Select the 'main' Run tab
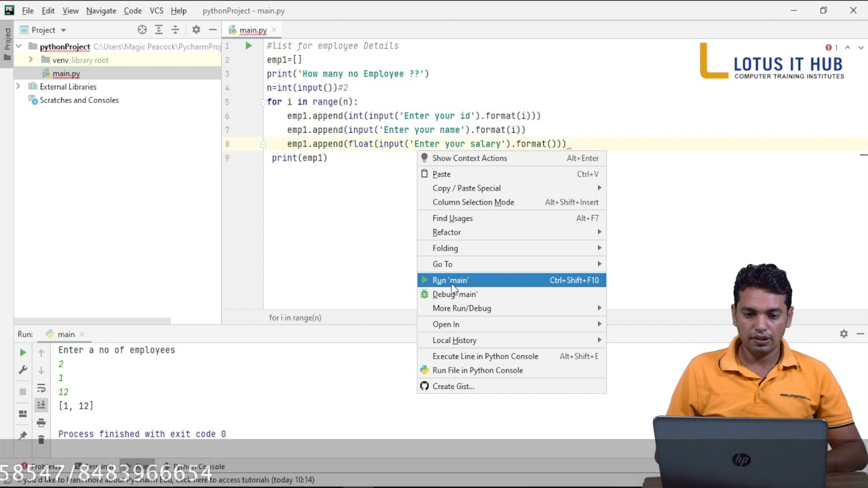Viewport: 868px width, 488px height. click(x=65, y=334)
